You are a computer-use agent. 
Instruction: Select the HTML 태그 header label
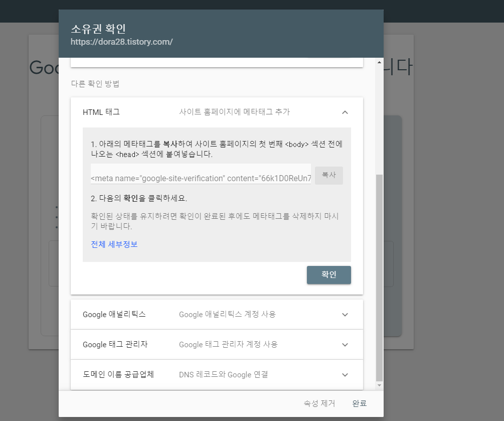click(x=101, y=112)
